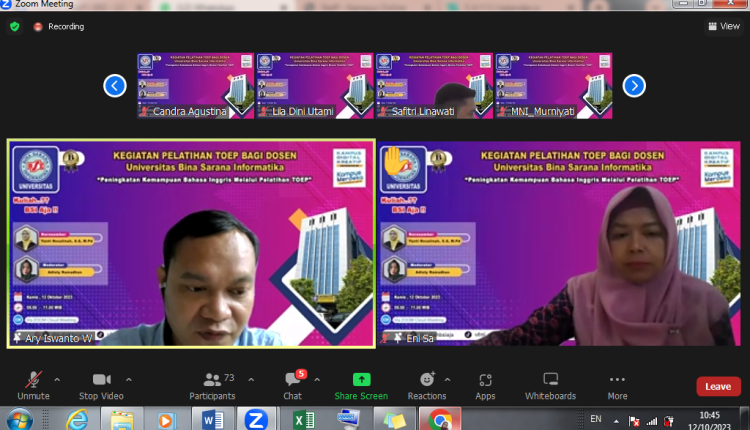Open Reactions menu
Screen dimensions: 750x430
coord(427,386)
